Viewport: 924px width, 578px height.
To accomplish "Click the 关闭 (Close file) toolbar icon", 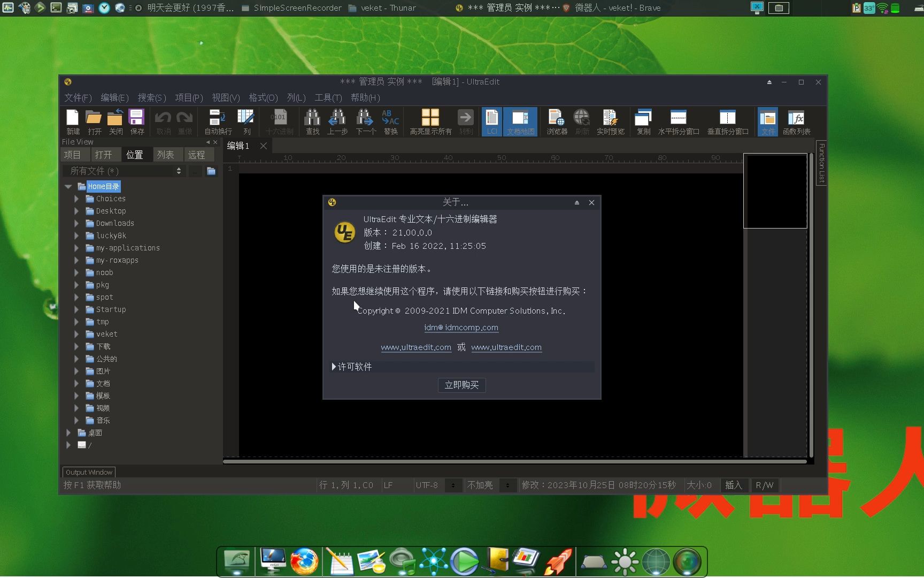I will tap(115, 121).
